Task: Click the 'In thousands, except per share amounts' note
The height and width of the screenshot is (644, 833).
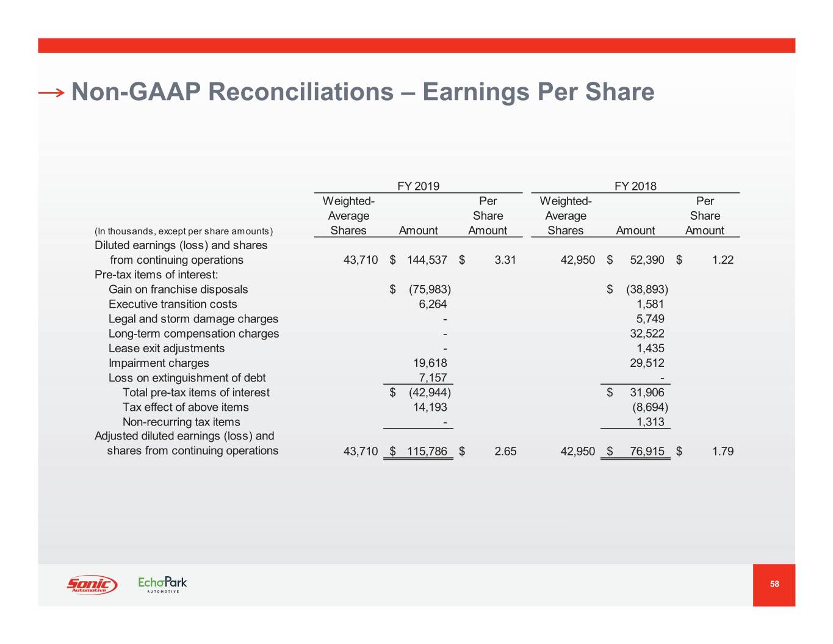Action: (x=184, y=231)
